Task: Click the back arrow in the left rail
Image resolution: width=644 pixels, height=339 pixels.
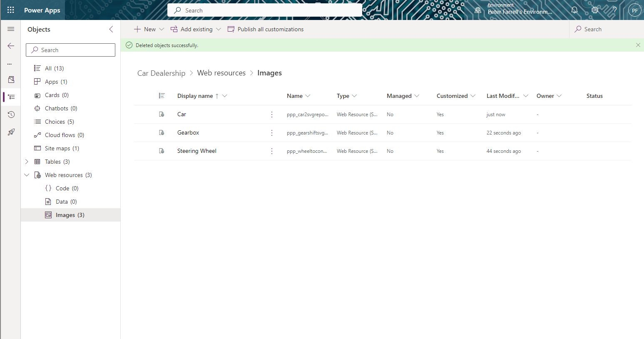Action: pos(10,46)
